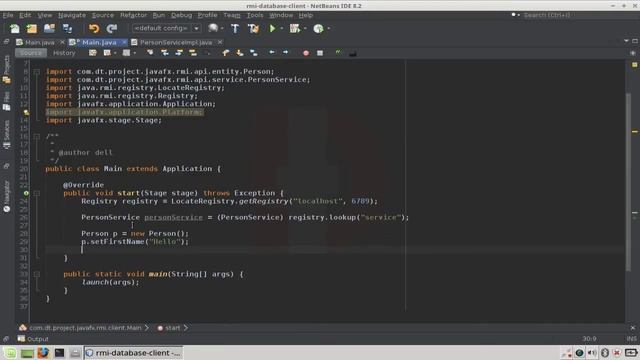Click rmi-database-client taskbar window button
The image size is (640, 360).
point(133,353)
